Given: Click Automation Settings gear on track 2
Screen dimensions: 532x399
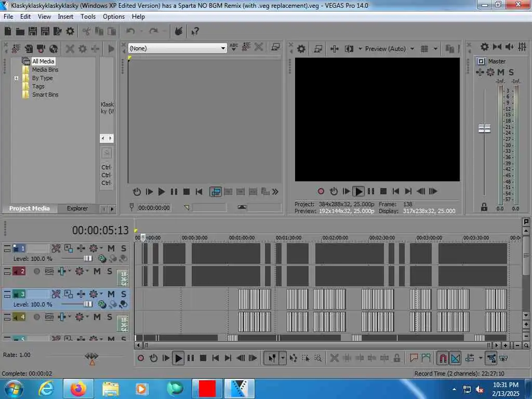Looking at the screenshot, I should 79,271.
